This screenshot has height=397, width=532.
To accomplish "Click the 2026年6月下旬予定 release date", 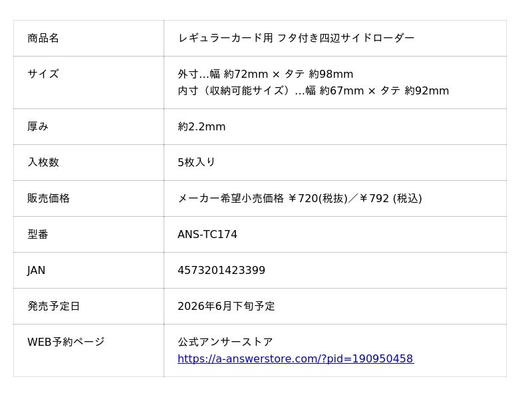I will coord(226,306).
